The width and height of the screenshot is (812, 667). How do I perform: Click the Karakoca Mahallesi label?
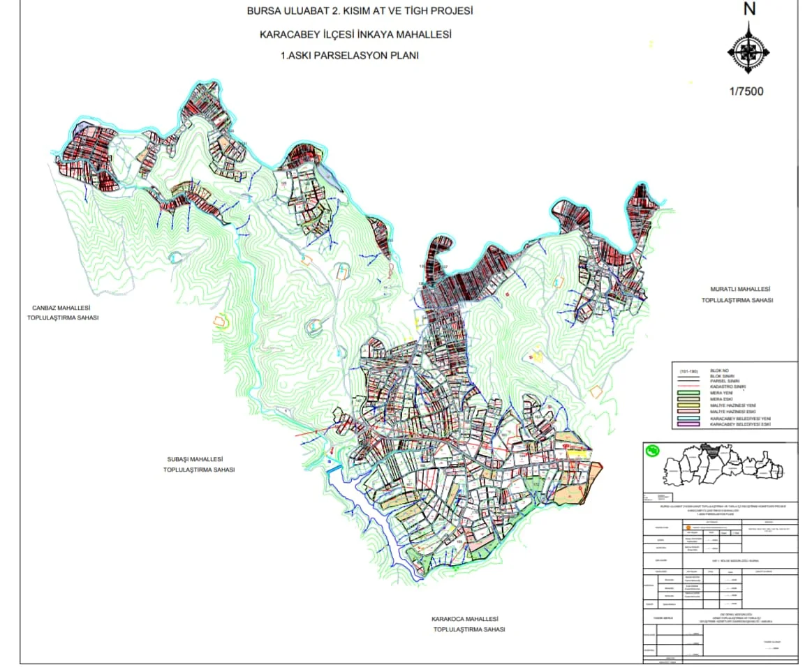click(x=464, y=620)
